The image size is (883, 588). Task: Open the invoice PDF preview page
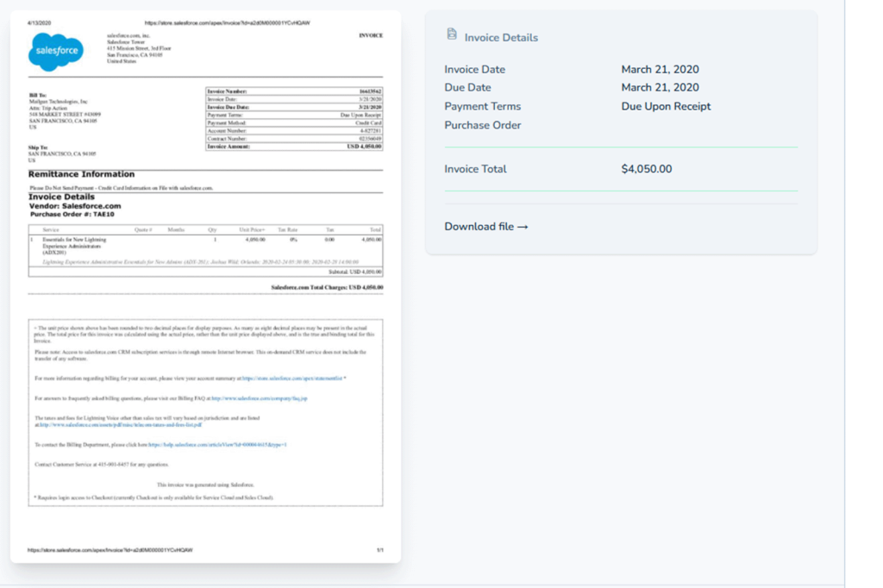[205, 286]
